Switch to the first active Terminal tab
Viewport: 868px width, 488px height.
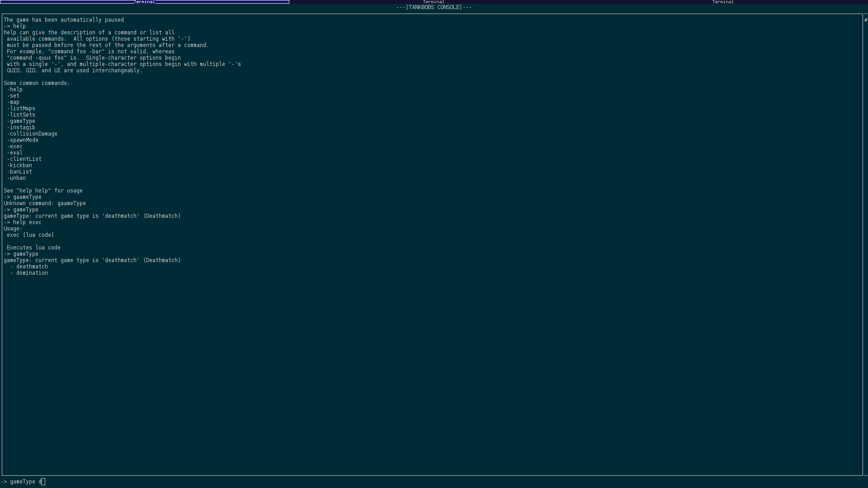coord(144,2)
